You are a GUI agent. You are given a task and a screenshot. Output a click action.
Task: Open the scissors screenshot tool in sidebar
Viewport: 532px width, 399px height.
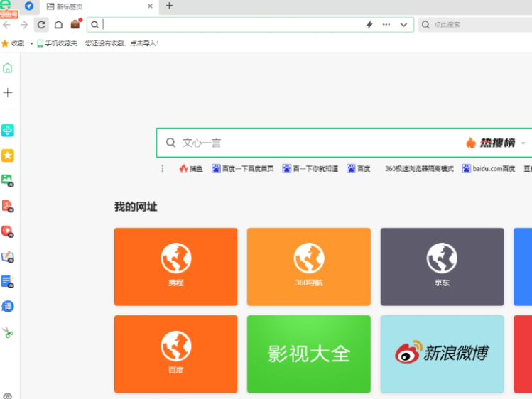point(8,332)
